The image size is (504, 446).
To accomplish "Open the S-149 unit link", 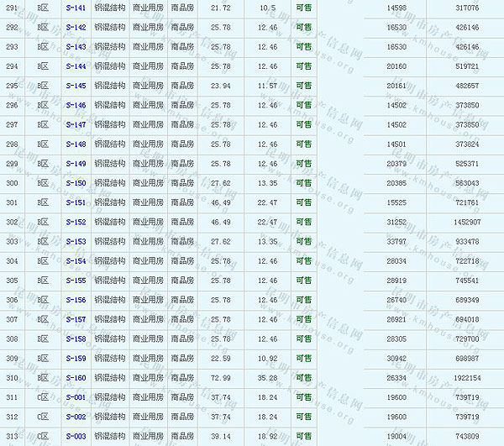I will tap(76, 164).
